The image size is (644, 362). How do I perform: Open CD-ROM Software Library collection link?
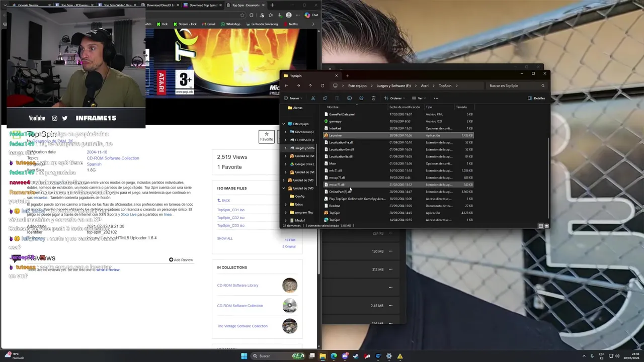(237, 285)
